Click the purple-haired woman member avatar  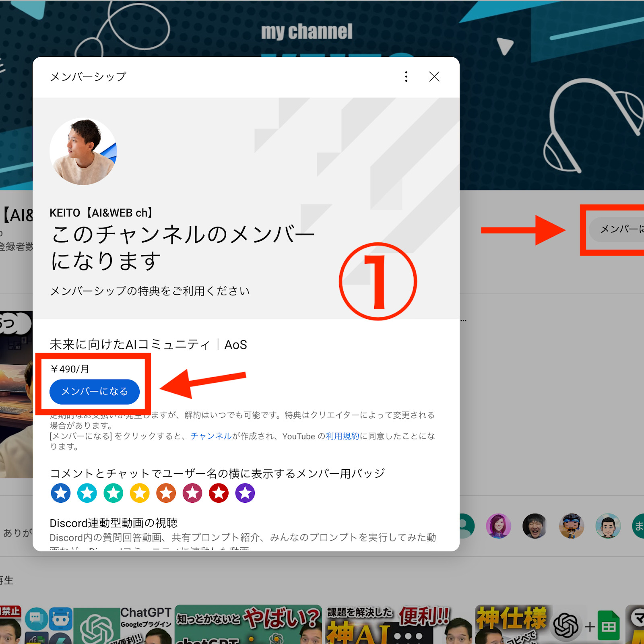click(498, 526)
